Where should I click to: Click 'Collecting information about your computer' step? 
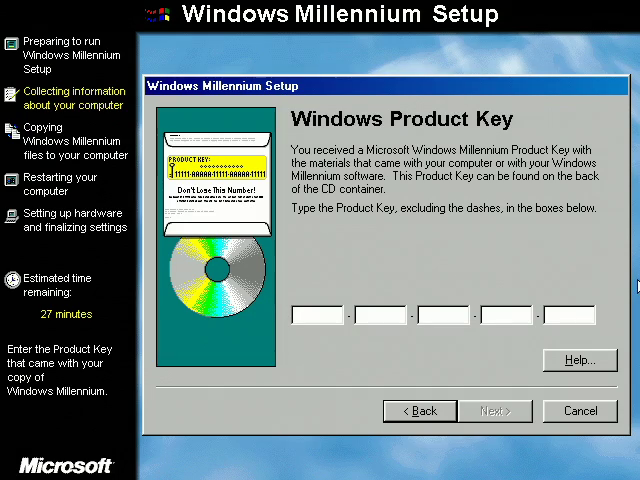point(74,98)
